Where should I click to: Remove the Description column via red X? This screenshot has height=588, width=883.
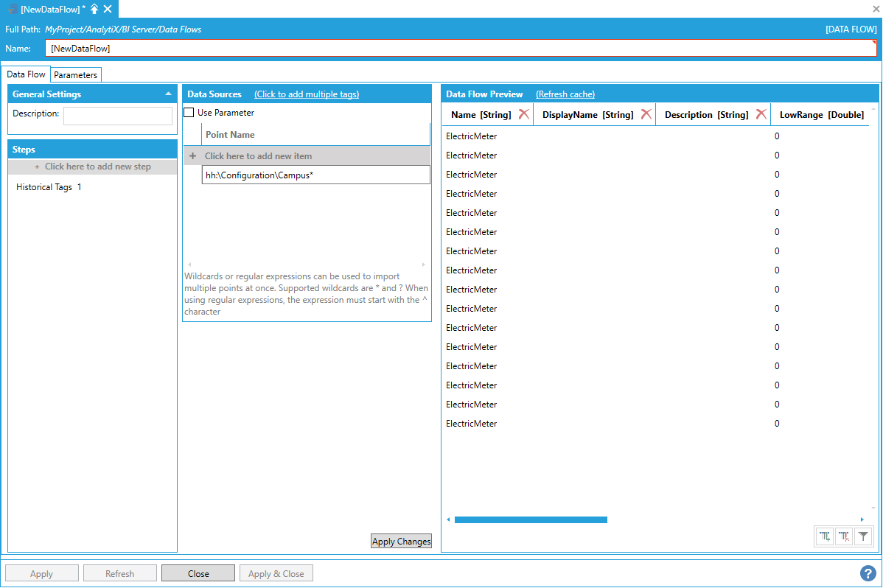(761, 114)
